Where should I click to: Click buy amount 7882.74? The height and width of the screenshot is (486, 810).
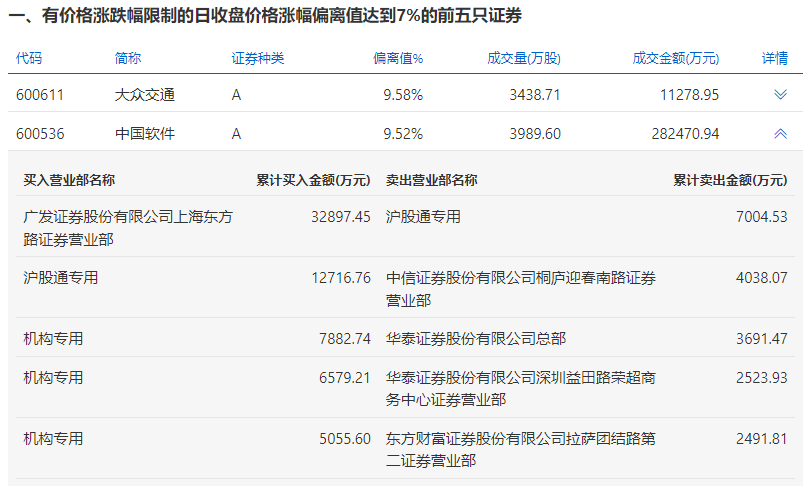pyautogui.click(x=345, y=339)
